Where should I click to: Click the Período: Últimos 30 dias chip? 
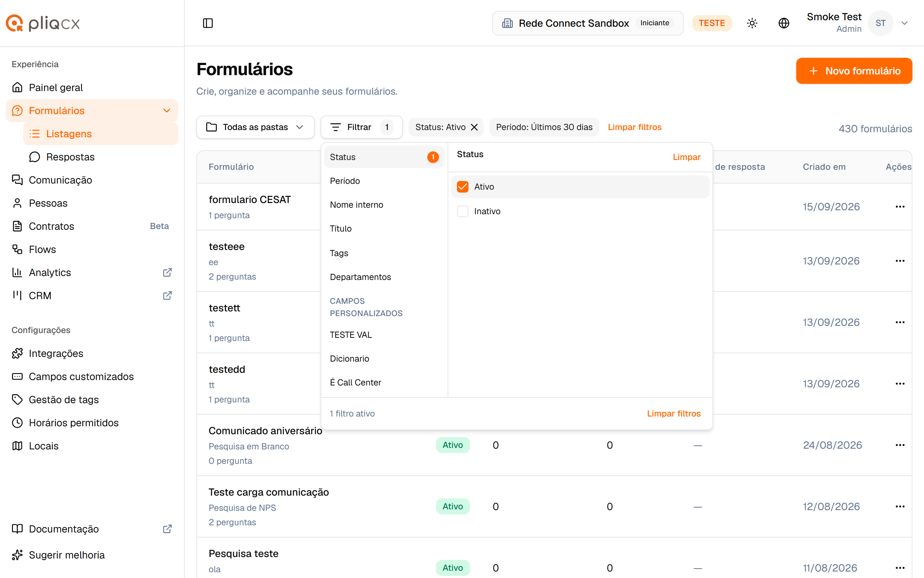[544, 127]
